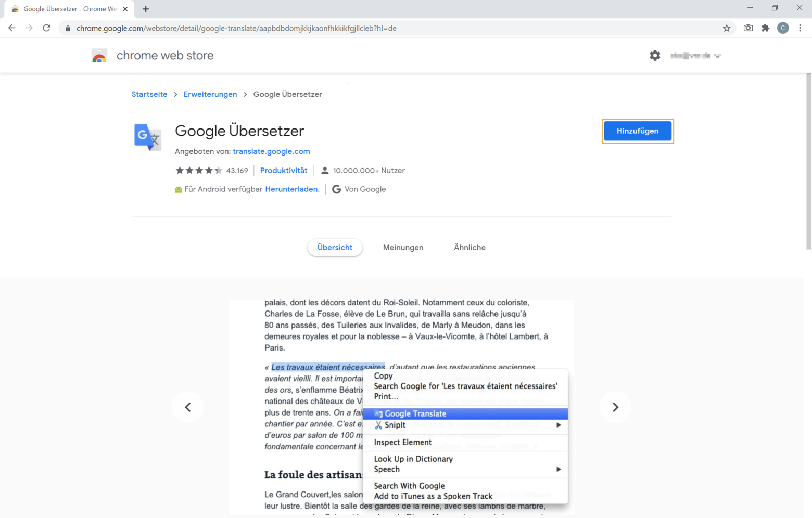Viewport: 812px width, 518px height.
Task: Reload the page with the refresh icon
Action: coord(47,28)
